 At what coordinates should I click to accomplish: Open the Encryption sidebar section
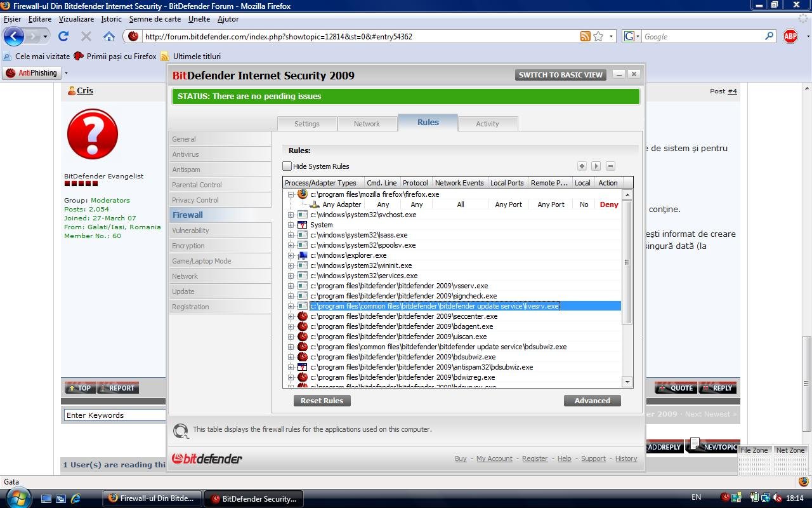(x=220, y=246)
